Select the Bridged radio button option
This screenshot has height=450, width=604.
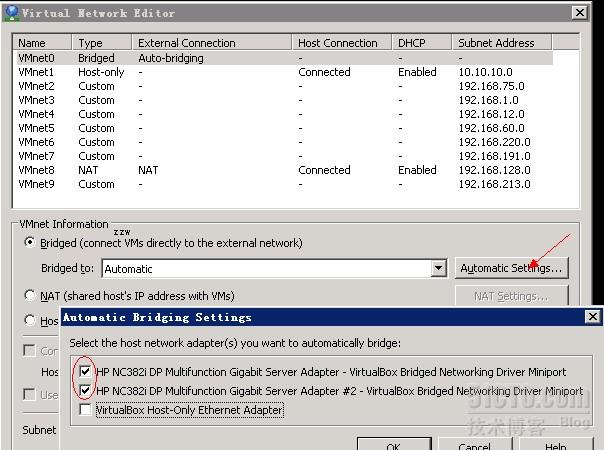(30, 243)
